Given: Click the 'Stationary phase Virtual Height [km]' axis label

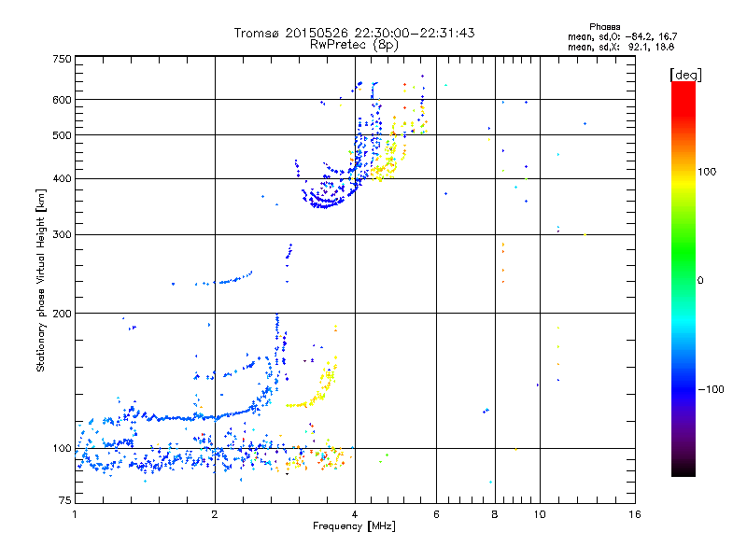Looking at the screenshot, I should [41, 281].
